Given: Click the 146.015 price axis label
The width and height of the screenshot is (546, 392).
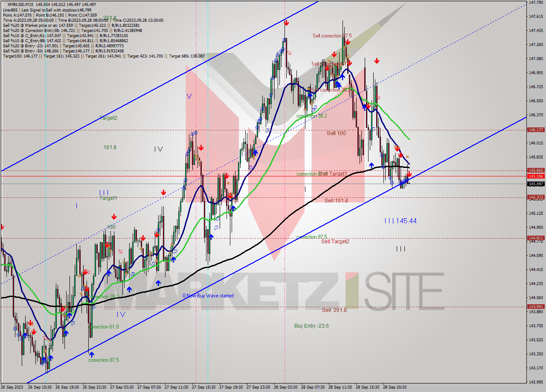Looking at the screenshot, I should tap(536, 143).
